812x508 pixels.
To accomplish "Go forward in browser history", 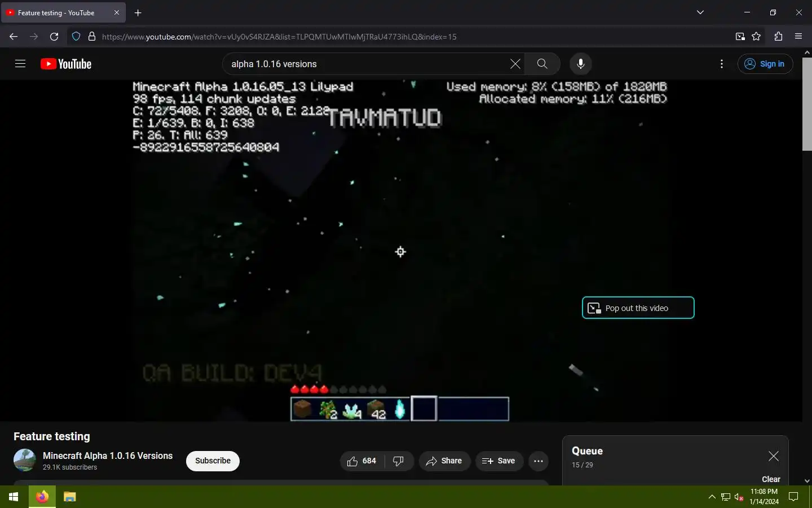I will point(34,37).
